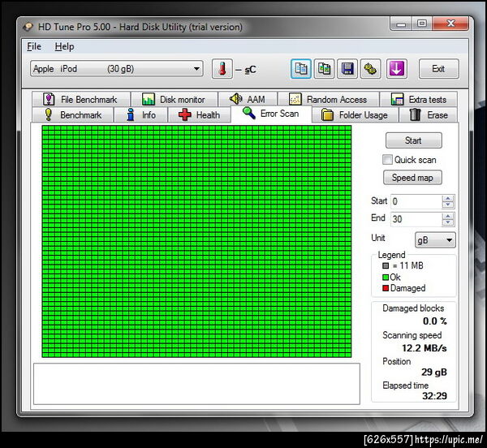The height and width of the screenshot is (448, 487).
Task: Switch to the Random Access tab
Action: pos(329,99)
